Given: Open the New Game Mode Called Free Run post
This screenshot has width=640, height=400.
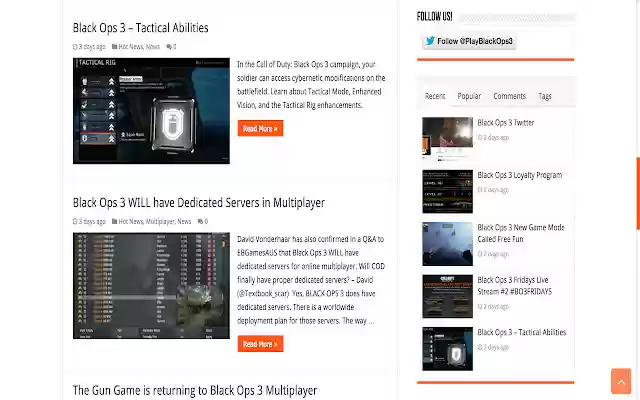Looking at the screenshot, I should pyautogui.click(x=521, y=233).
